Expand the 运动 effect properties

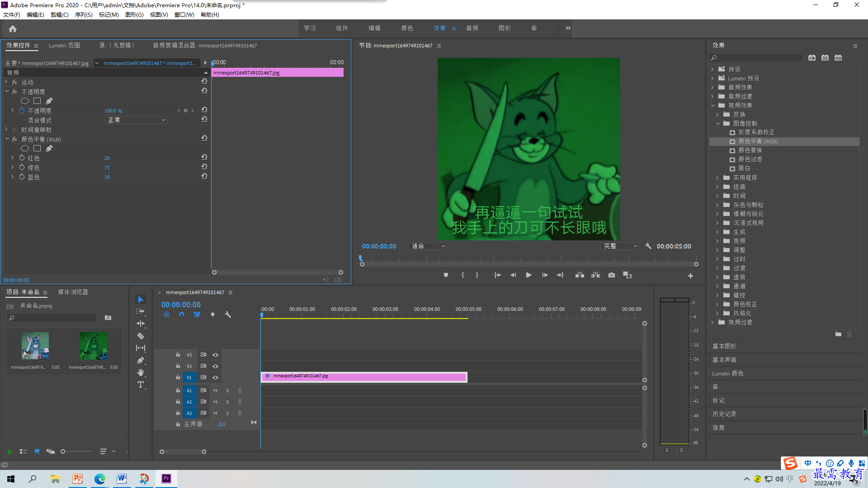pyautogui.click(x=6, y=82)
